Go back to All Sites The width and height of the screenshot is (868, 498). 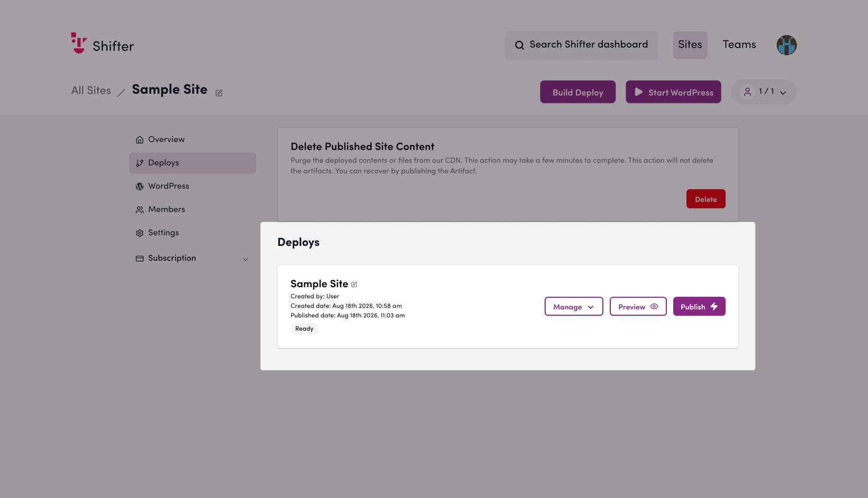tap(91, 91)
